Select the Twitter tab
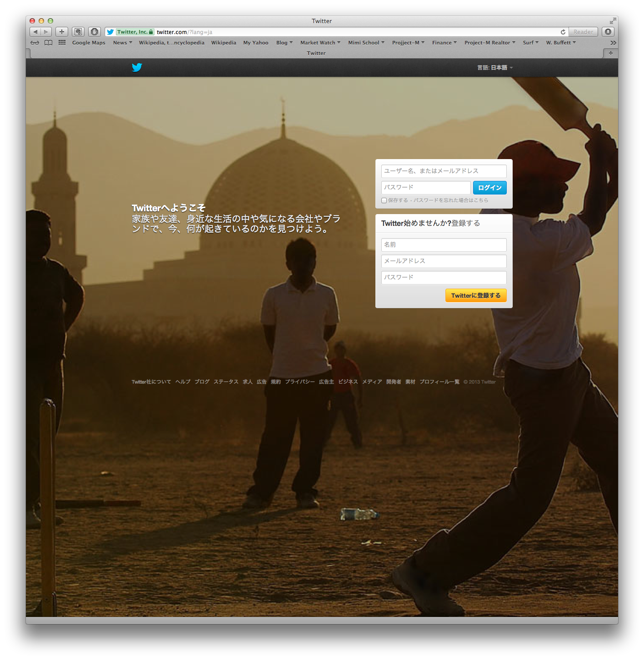Image resolution: width=644 pixels, height=660 pixels. point(316,53)
